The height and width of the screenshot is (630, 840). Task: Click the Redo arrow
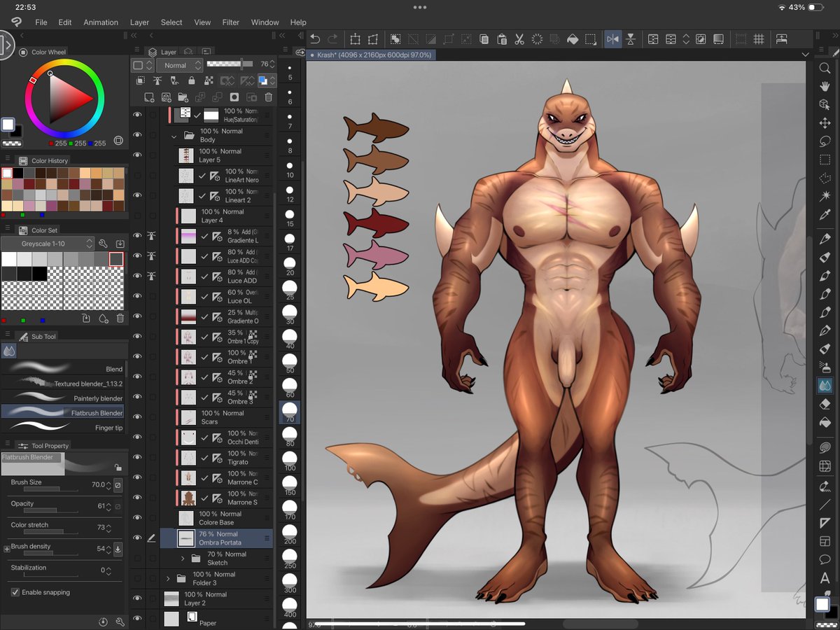[x=333, y=39]
